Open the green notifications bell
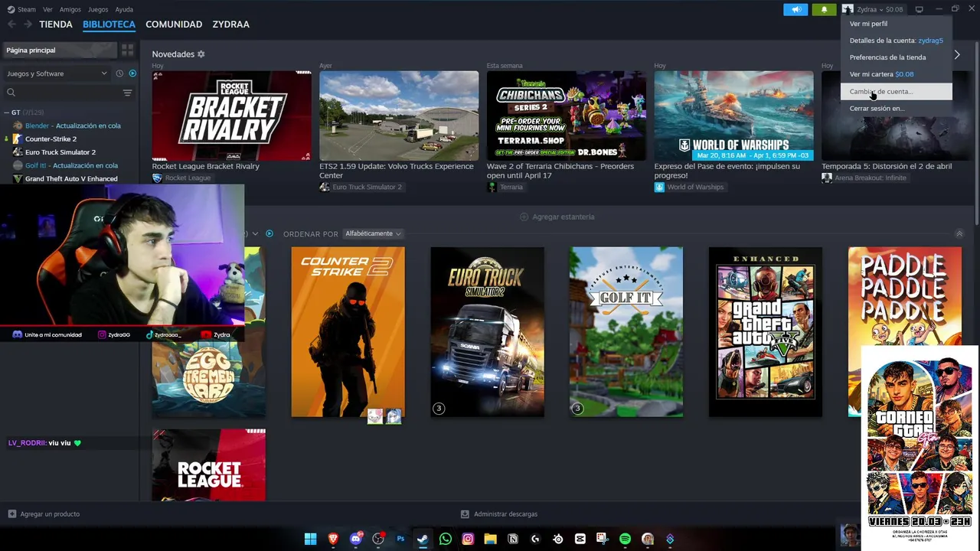 coord(824,9)
